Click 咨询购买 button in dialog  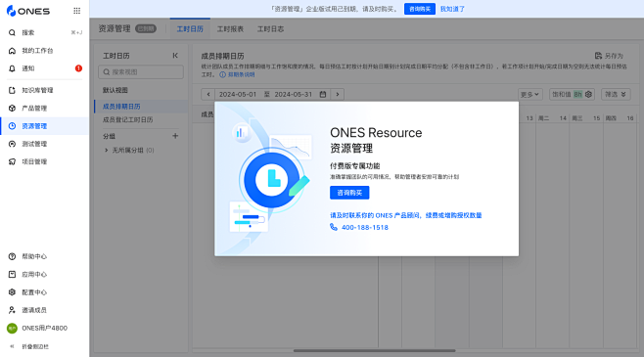(x=349, y=193)
